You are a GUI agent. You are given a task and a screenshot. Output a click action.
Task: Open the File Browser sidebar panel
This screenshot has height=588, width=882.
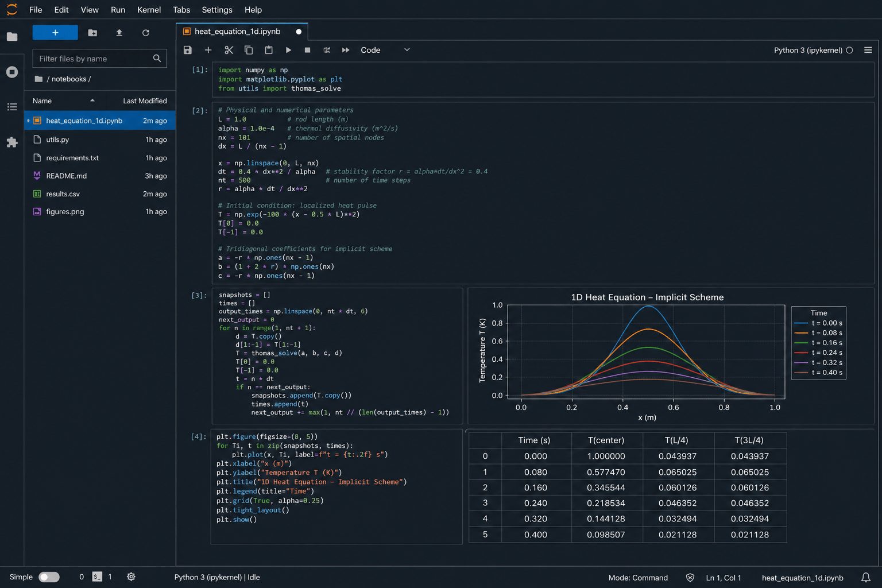(12, 37)
